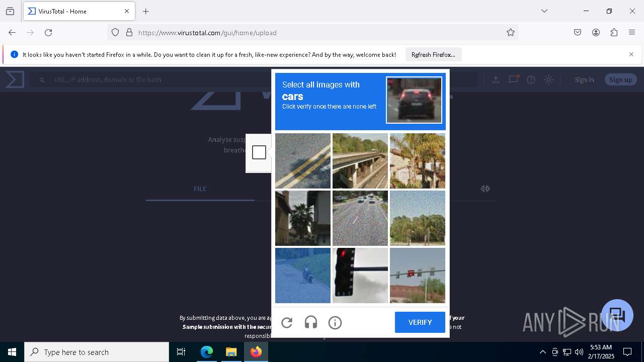The image size is (644, 362).
Task: Tick the reCAPTCHA checkbox
Action: [x=259, y=152]
